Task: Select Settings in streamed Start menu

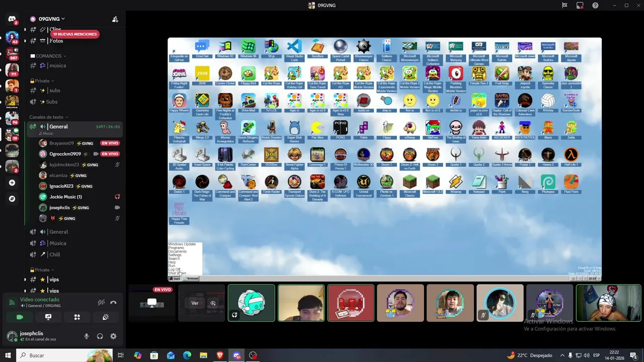Action: point(175,255)
